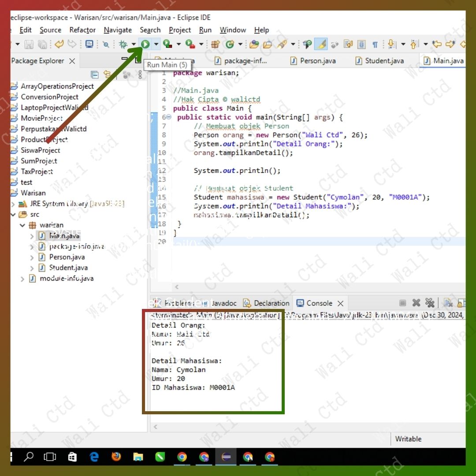The width and height of the screenshot is (476, 476).
Task: Open the Run button dropdown arrow
Action: click(x=156, y=45)
